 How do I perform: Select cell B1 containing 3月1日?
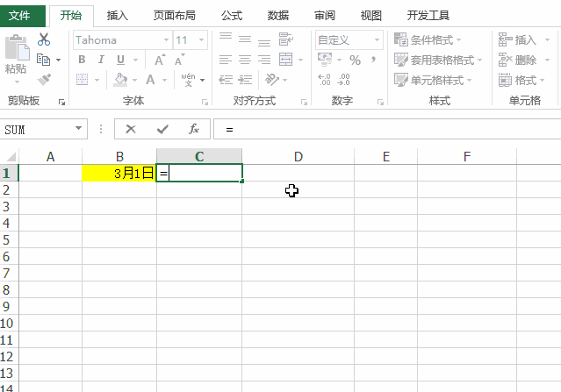tap(119, 174)
